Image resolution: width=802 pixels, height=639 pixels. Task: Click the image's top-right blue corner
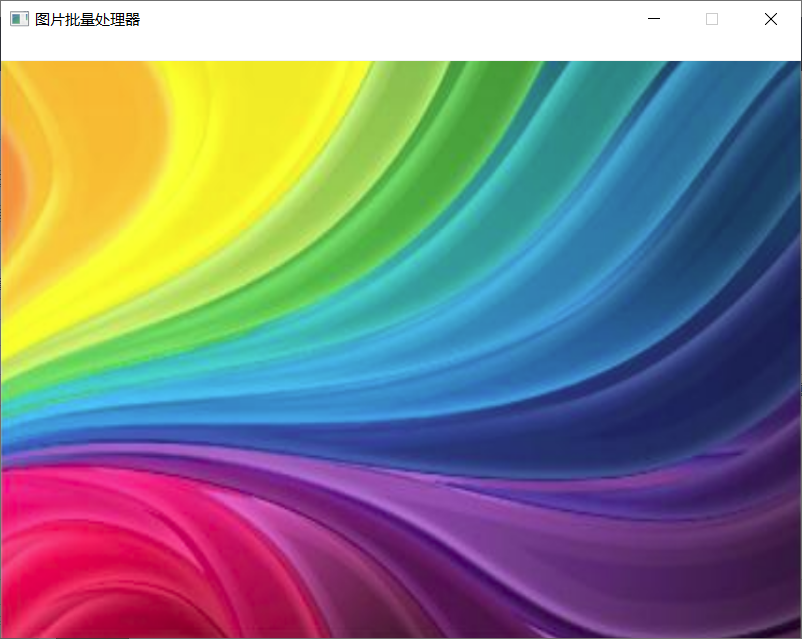tap(770, 90)
